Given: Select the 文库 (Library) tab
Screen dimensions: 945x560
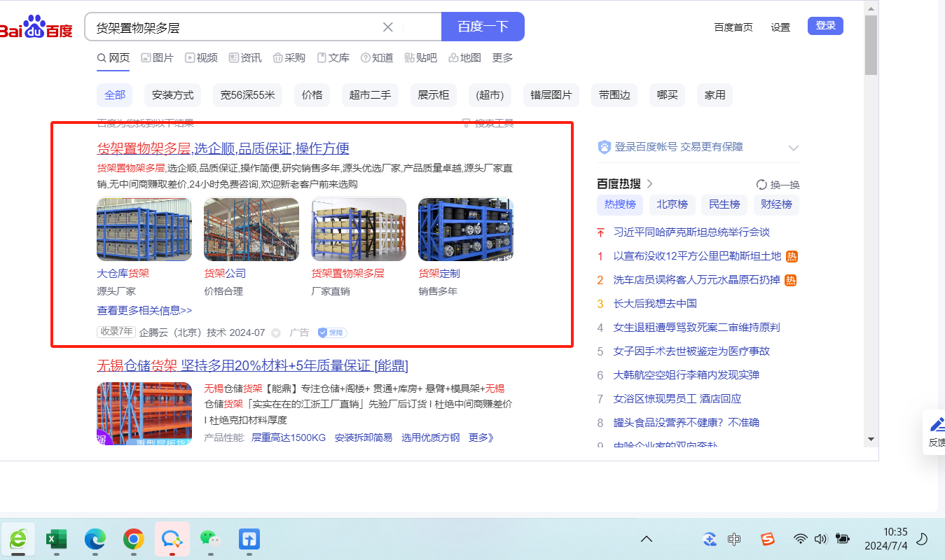Looking at the screenshot, I should coord(333,57).
